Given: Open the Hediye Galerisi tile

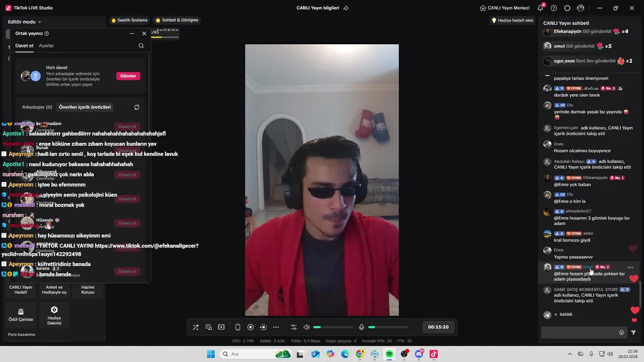Looking at the screenshot, I should click(x=54, y=315).
